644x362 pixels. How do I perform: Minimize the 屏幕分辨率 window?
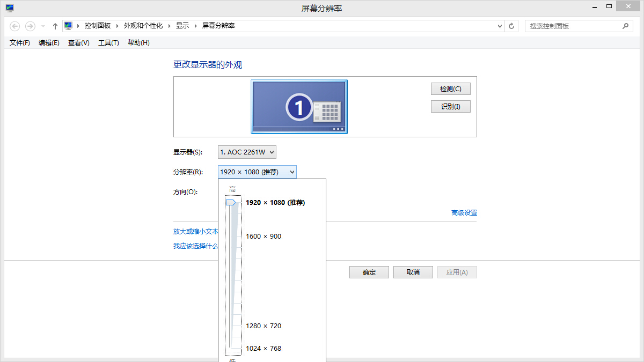point(594,6)
